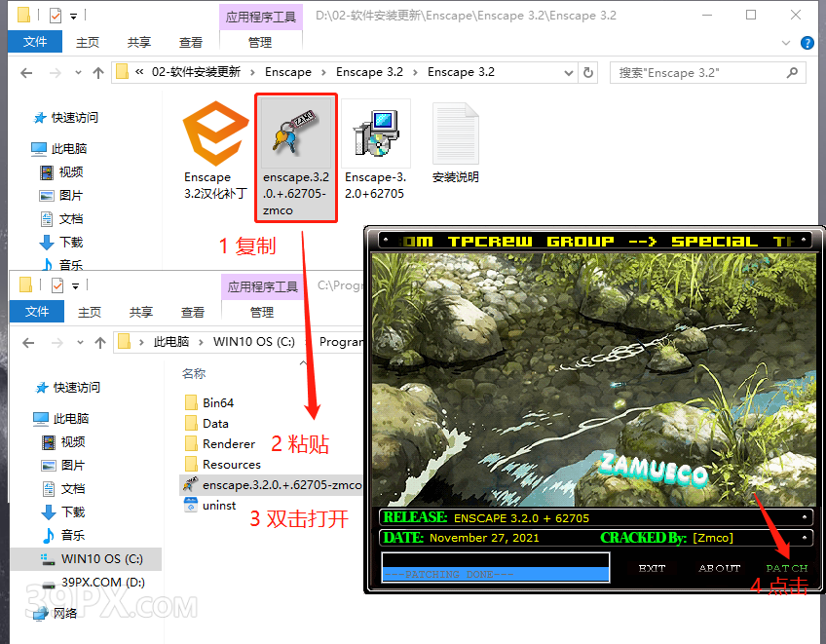Open the 管理 application tools tab
This screenshot has height=644, width=826.
260,42
